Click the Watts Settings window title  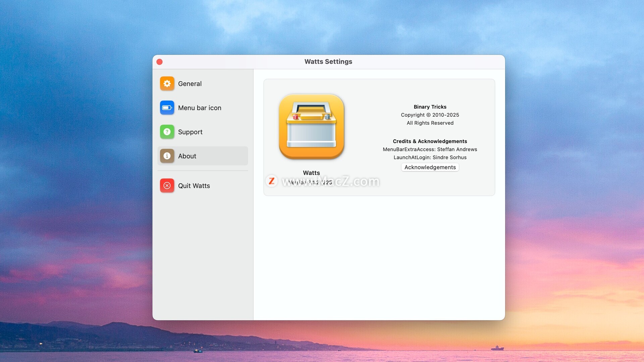[x=328, y=62]
